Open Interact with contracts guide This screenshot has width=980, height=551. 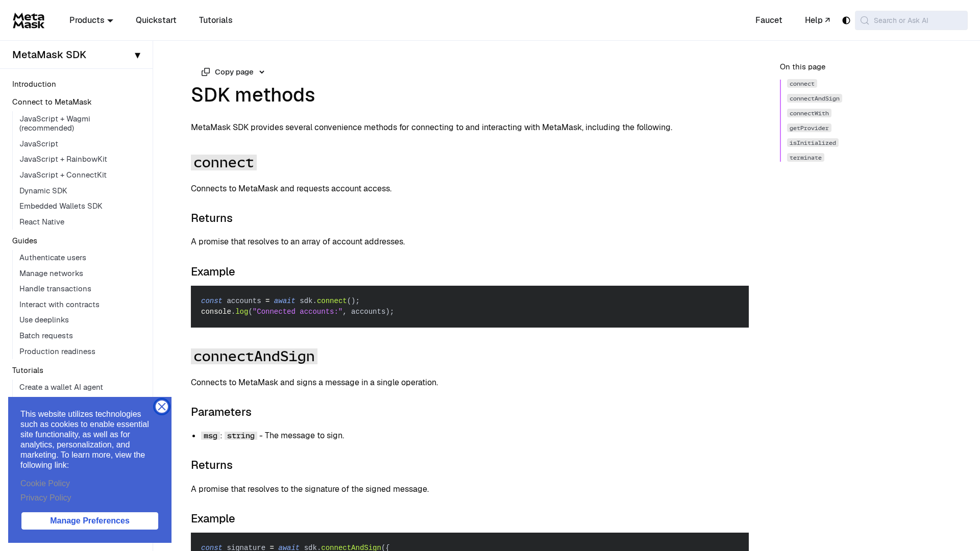point(60,305)
